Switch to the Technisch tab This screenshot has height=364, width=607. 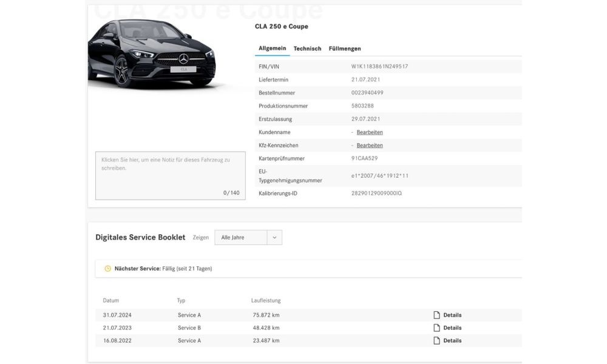pyautogui.click(x=307, y=49)
